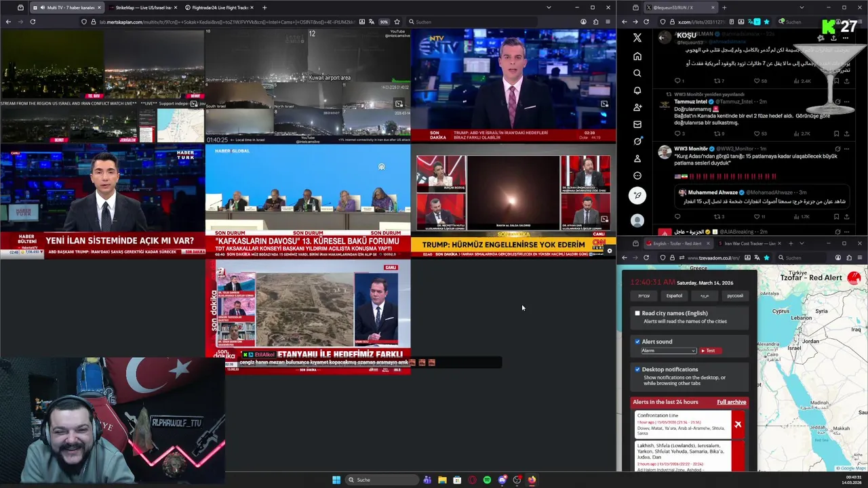The height and width of the screenshot is (488, 868).
Task: Open tab list dropdown in X window
Action: tap(802, 7)
